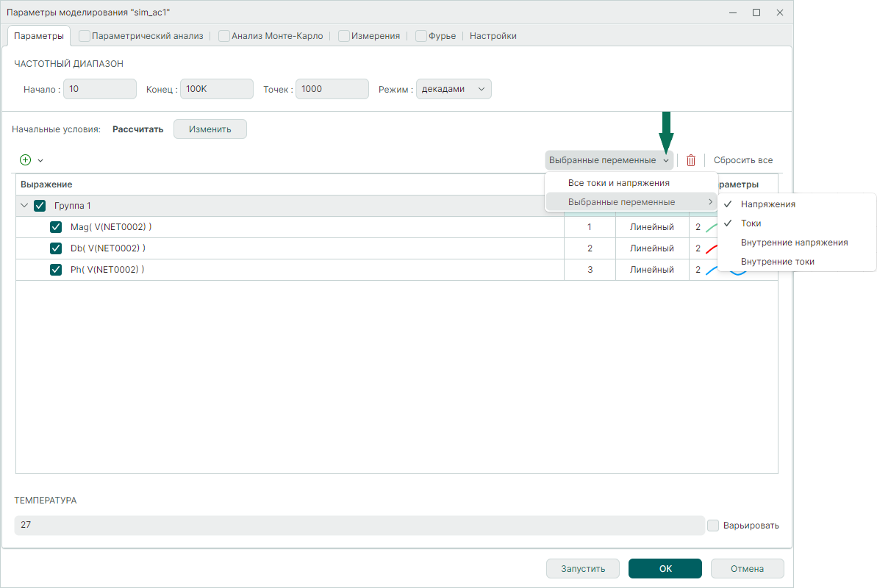The width and height of the screenshot is (877, 588).
Task: Open the Режим декадами dropdown
Action: pos(453,89)
